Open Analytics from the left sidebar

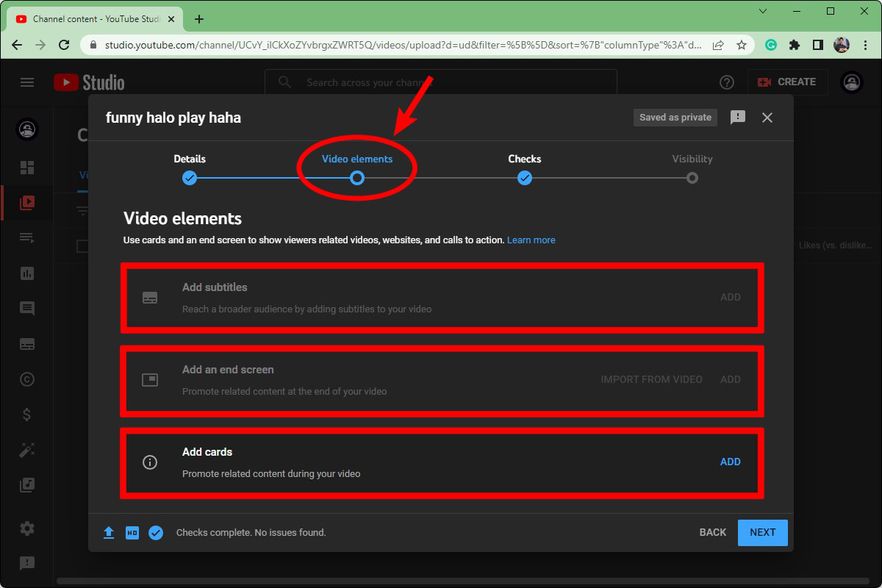tap(27, 273)
